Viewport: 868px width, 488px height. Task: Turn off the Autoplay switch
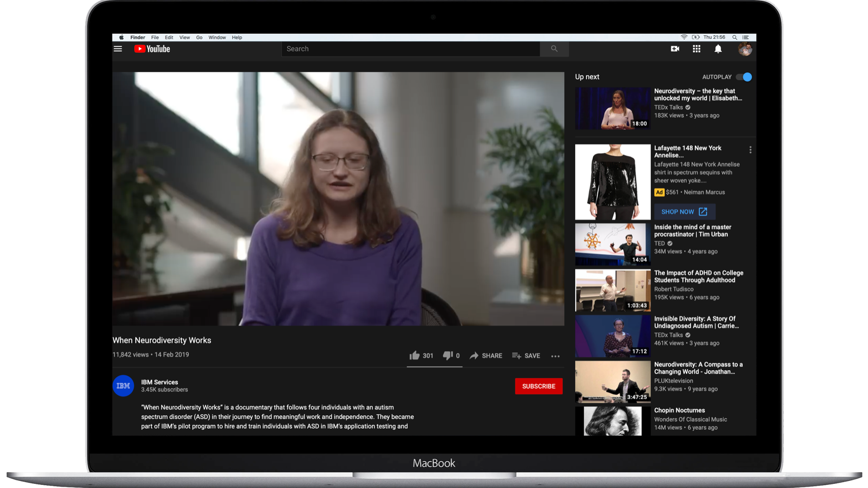[744, 77]
